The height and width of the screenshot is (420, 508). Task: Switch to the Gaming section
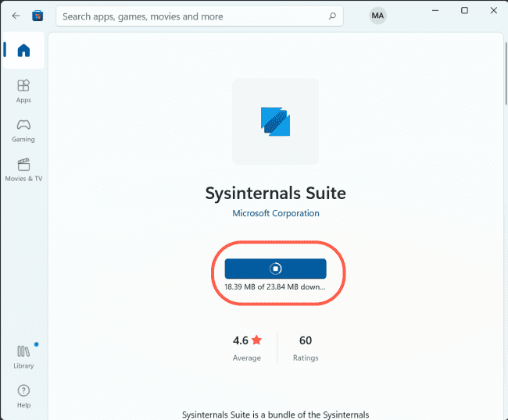(x=23, y=129)
